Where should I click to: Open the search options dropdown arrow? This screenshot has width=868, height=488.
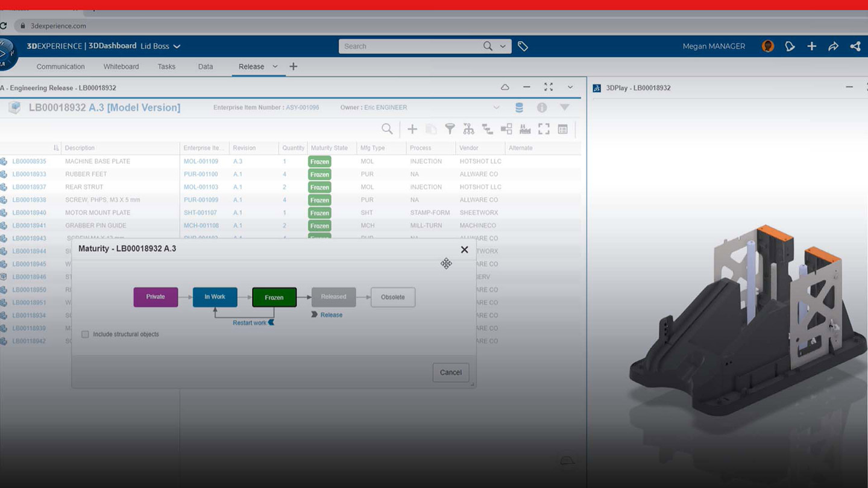(x=503, y=46)
